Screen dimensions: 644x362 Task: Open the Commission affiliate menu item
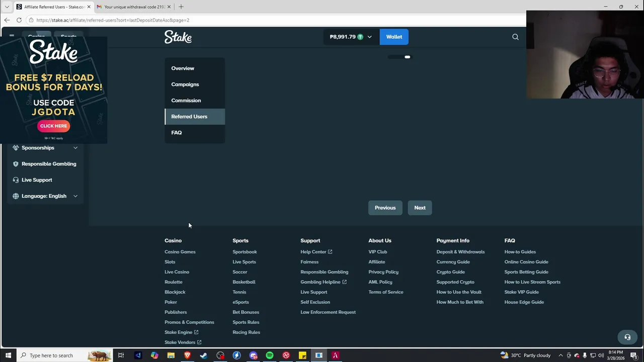[195, 101]
